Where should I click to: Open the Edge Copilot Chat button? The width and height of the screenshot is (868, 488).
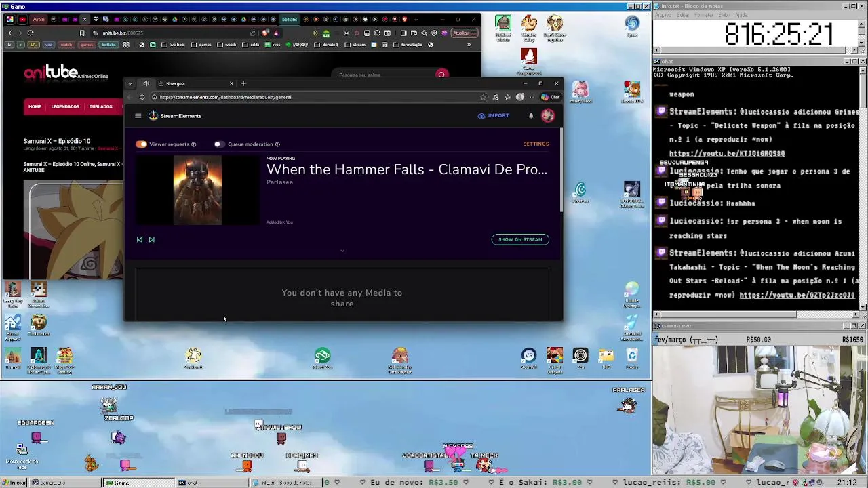pyautogui.click(x=551, y=97)
